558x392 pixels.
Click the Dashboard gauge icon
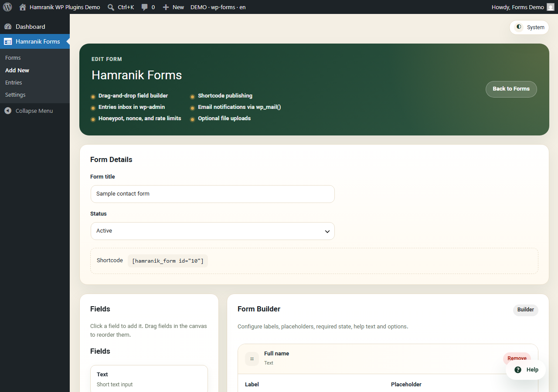pyautogui.click(x=8, y=27)
